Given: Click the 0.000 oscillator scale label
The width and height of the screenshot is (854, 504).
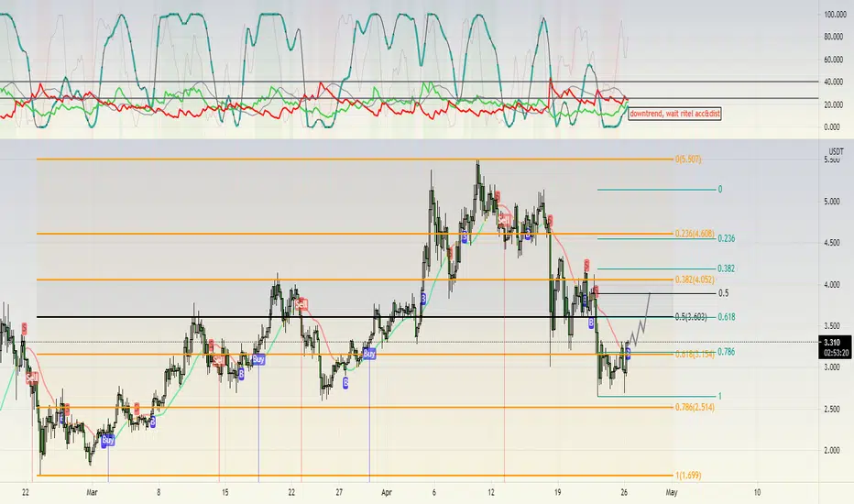Looking at the screenshot, I should (x=832, y=127).
